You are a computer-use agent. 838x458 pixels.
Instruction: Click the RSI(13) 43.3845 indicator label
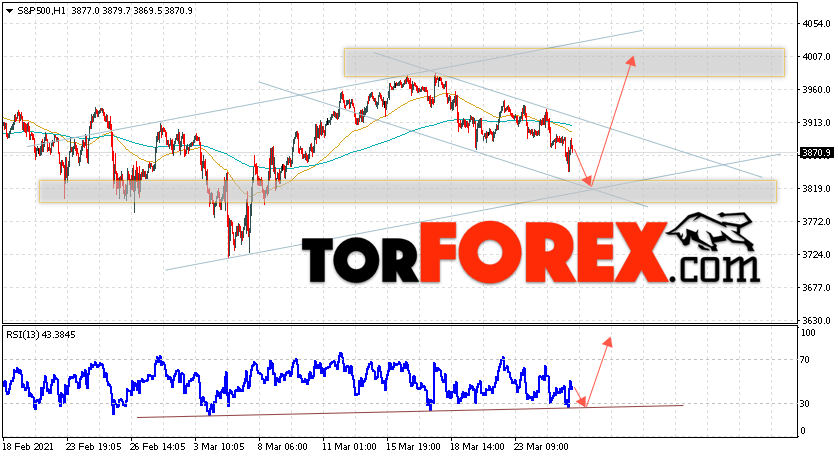41,335
